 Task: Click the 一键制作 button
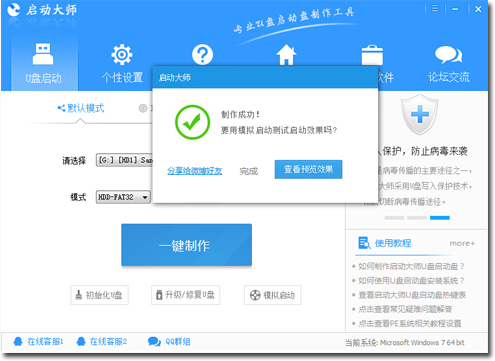coord(186,245)
